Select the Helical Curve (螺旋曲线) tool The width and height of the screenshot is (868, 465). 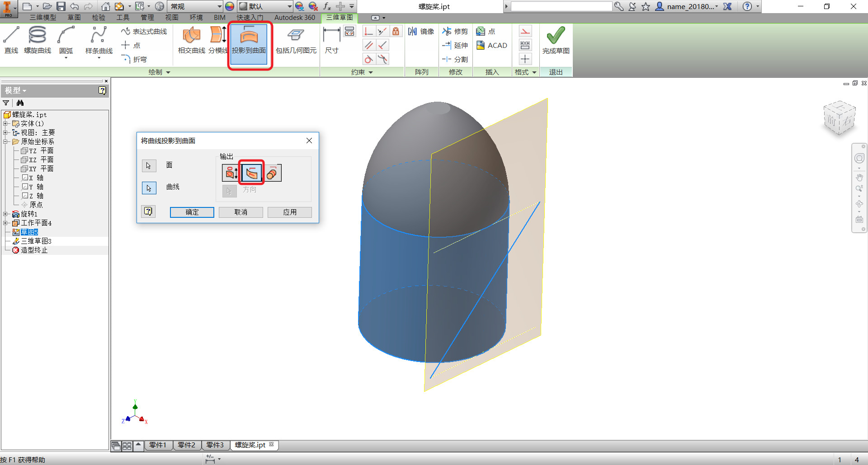[37, 40]
